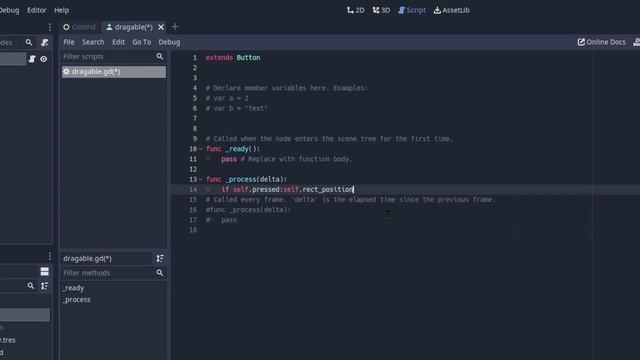This screenshot has width=640, height=360.
Task: Open the Help menu
Action: pos(61,10)
